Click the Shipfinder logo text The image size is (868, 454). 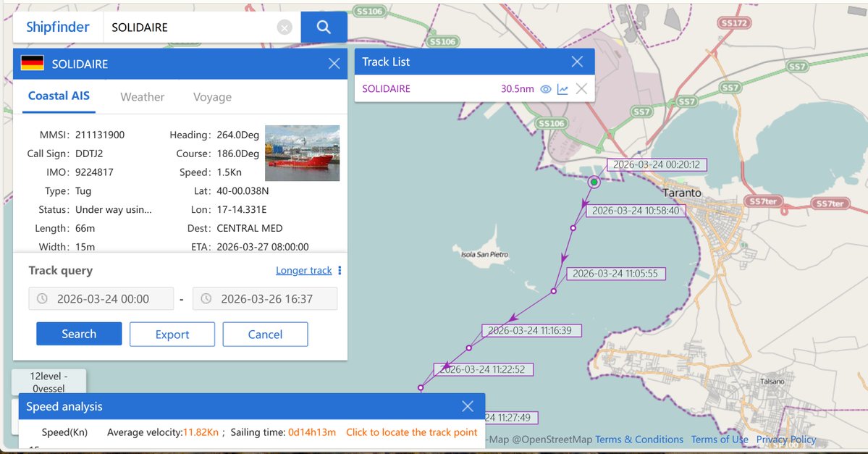tap(58, 27)
